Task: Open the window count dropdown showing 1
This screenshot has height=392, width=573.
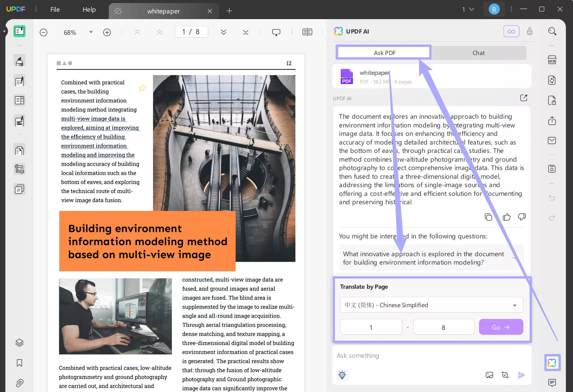Action: pos(468,9)
